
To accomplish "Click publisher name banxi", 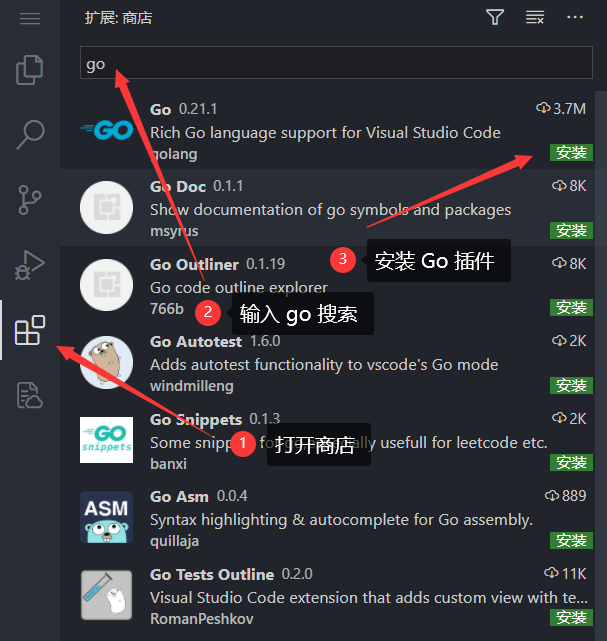I will [168, 464].
